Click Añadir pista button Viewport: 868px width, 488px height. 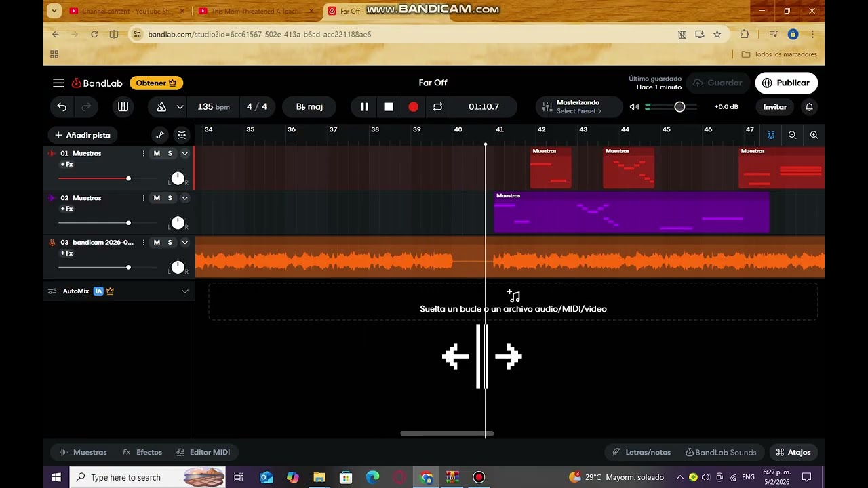pos(83,135)
